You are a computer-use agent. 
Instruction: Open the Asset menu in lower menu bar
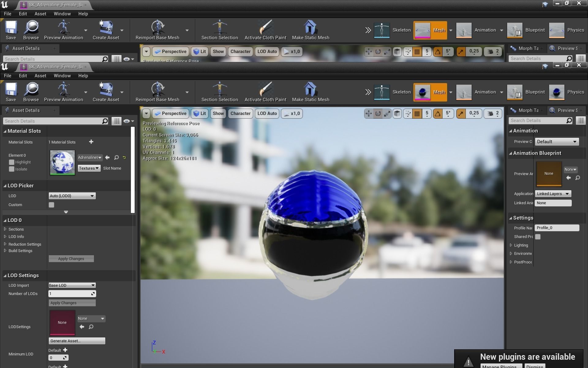(x=40, y=76)
